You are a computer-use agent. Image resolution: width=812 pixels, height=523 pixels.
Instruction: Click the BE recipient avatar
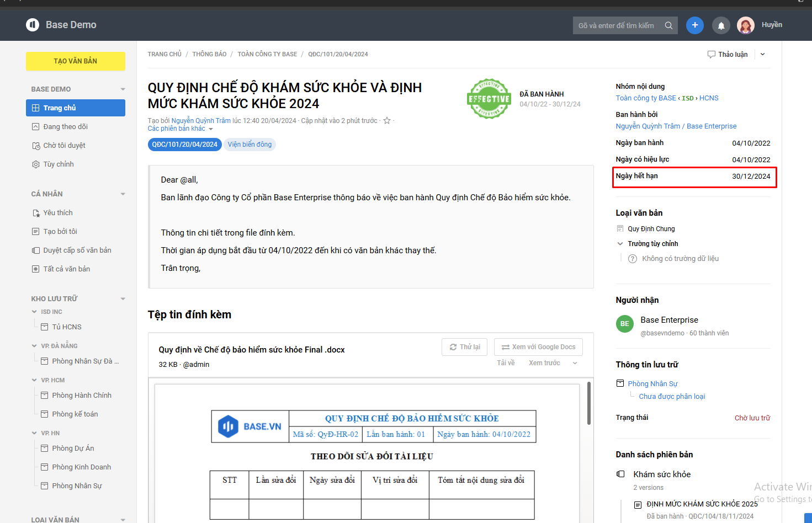tap(625, 324)
